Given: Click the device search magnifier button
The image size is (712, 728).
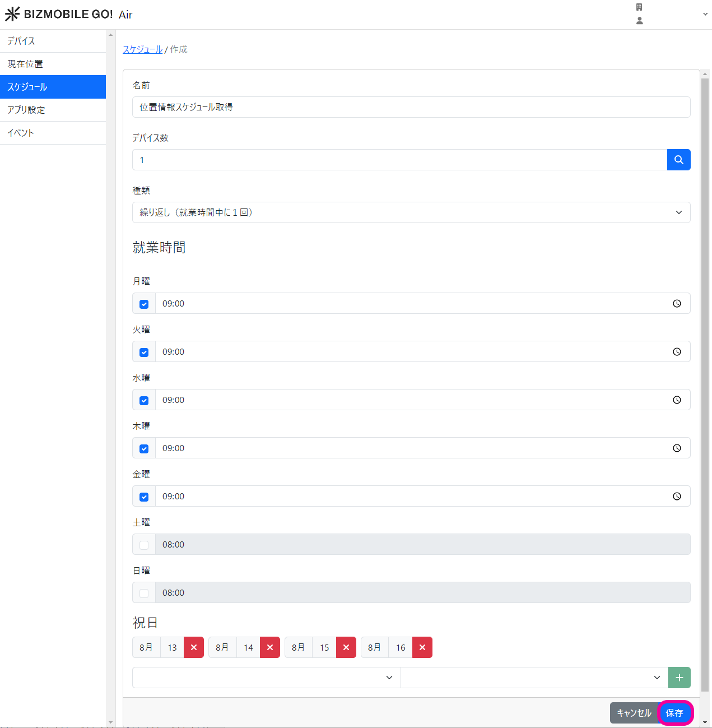Looking at the screenshot, I should (678, 160).
